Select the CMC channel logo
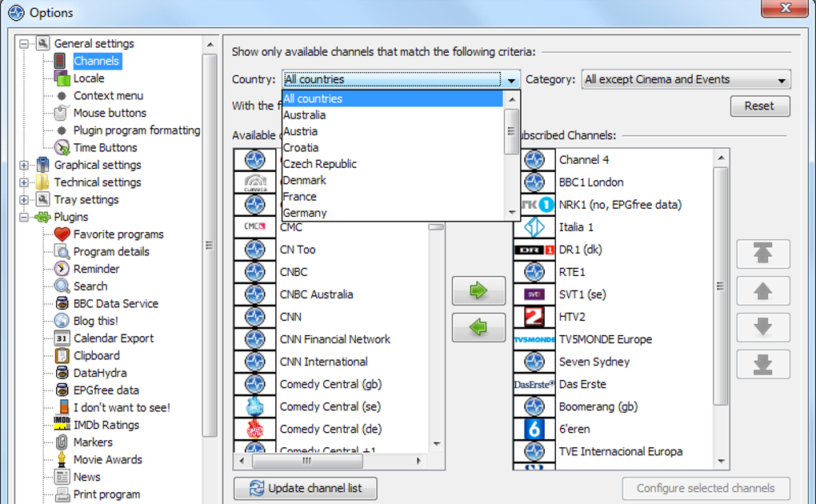816x504 pixels. 255,227
